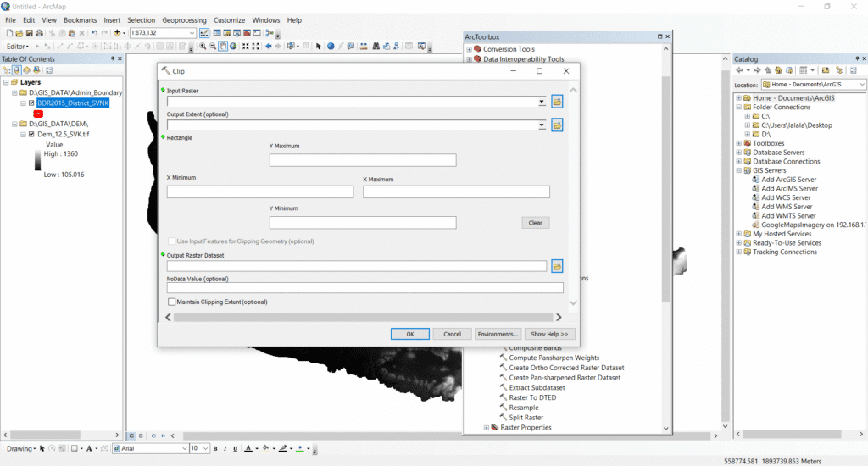Expand Database Servers in Catalog

738,153
